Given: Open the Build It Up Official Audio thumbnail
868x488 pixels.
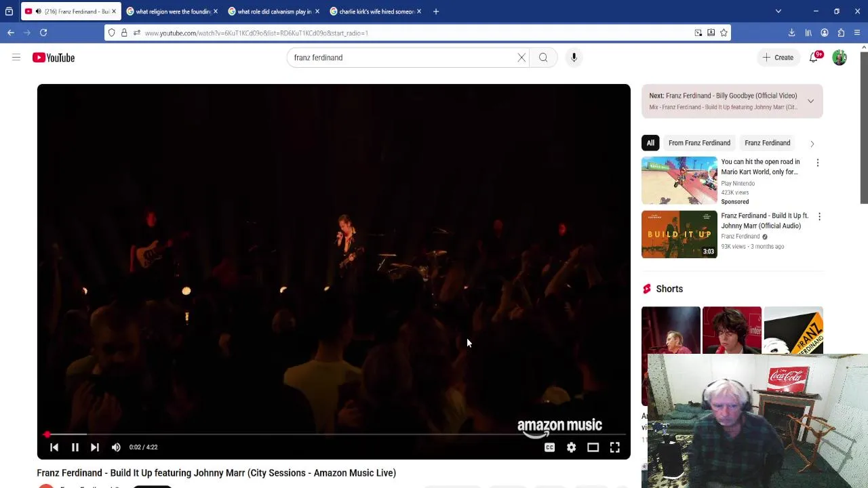Looking at the screenshot, I should pos(679,235).
